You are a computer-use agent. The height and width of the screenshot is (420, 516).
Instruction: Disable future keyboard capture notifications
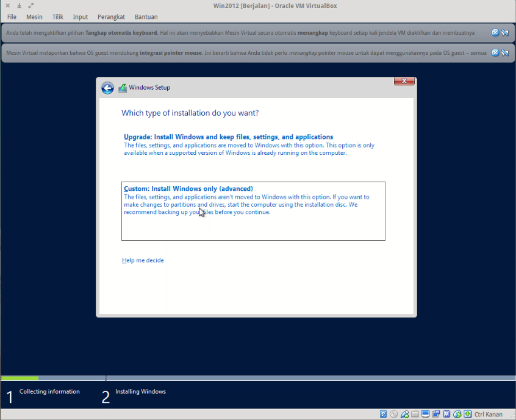click(x=505, y=32)
